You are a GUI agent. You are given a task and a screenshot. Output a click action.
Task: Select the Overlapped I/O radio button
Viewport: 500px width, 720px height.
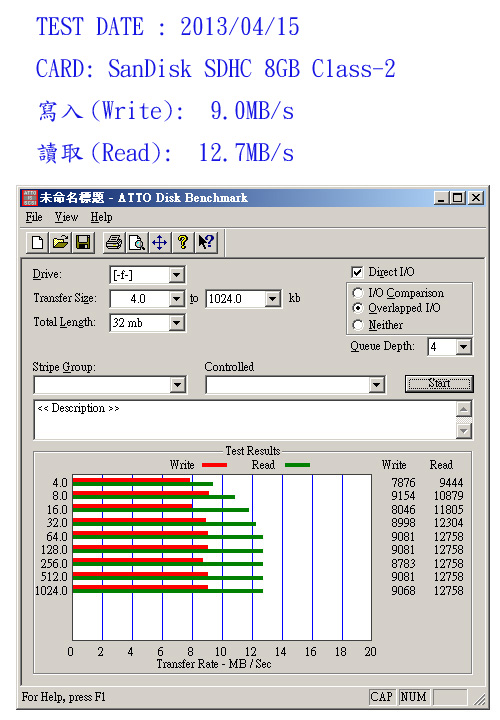click(x=358, y=308)
